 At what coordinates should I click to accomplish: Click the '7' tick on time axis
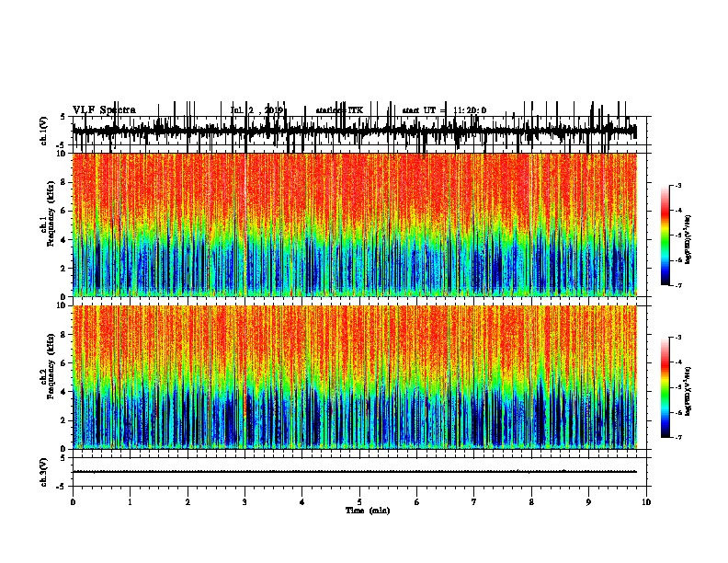click(474, 502)
